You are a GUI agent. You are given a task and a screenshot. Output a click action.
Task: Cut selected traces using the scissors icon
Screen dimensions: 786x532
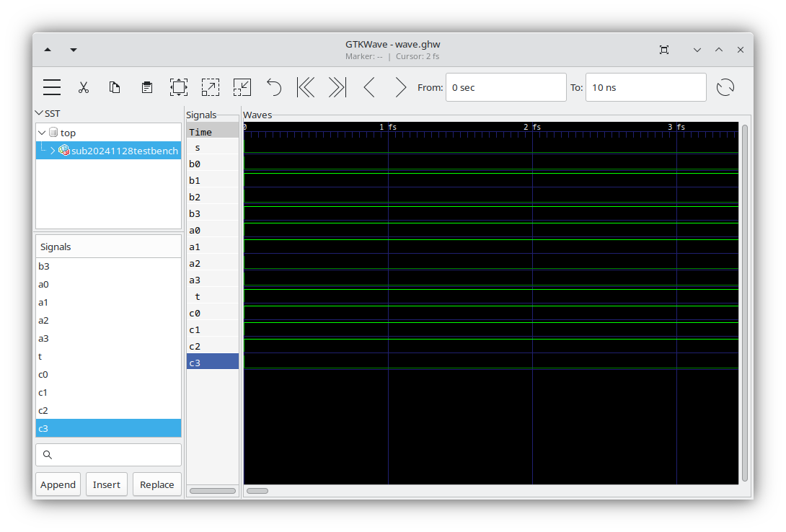(x=84, y=87)
